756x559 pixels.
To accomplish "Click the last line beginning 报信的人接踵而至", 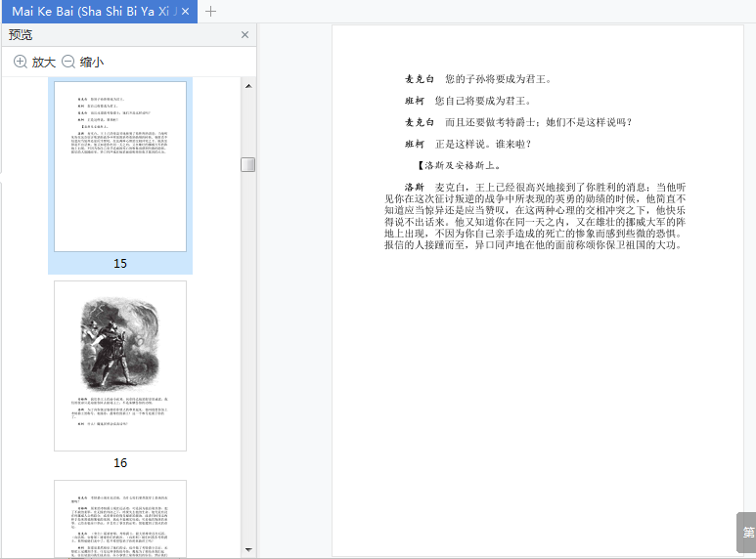I will tap(533, 245).
